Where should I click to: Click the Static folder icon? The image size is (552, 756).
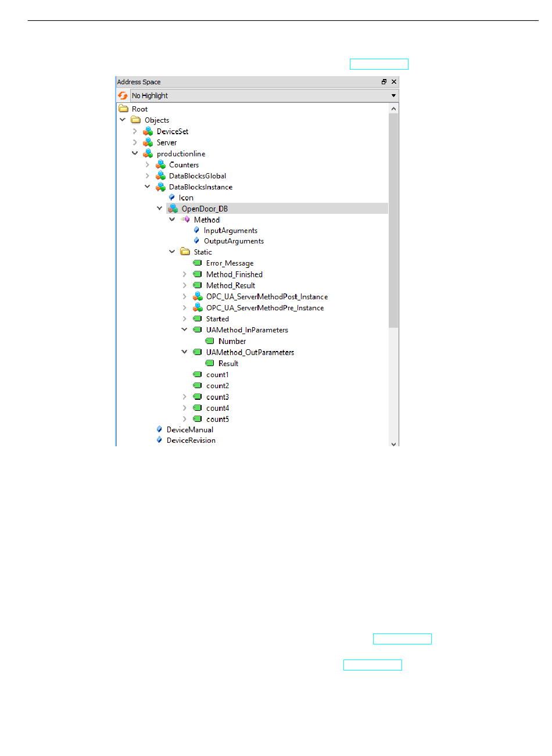click(185, 252)
